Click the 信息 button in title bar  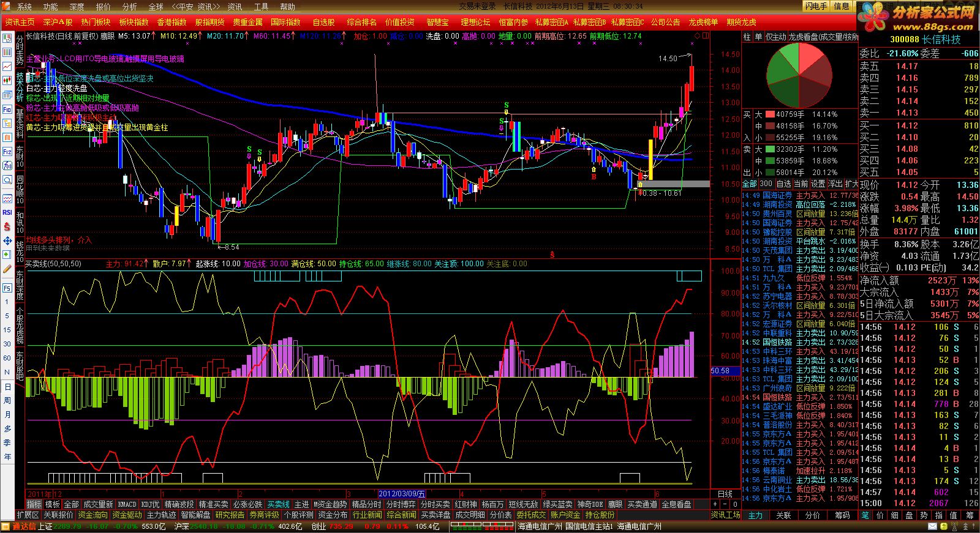click(x=842, y=6)
